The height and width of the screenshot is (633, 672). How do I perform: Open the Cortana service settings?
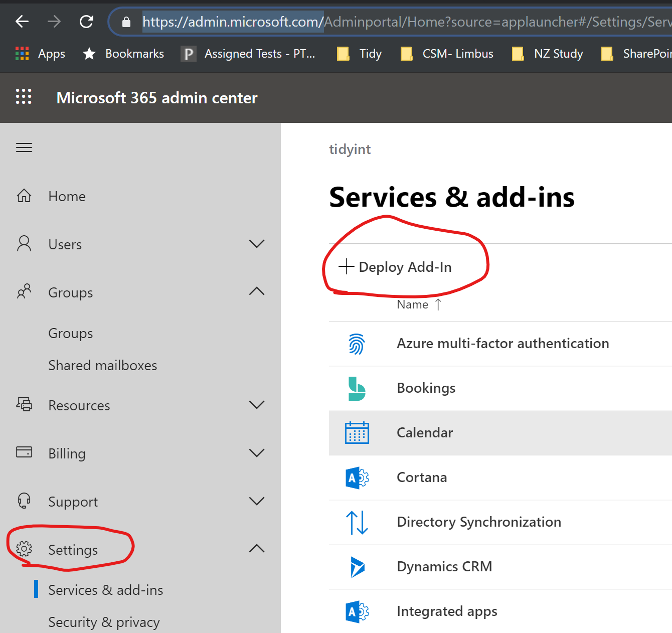tap(422, 478)
